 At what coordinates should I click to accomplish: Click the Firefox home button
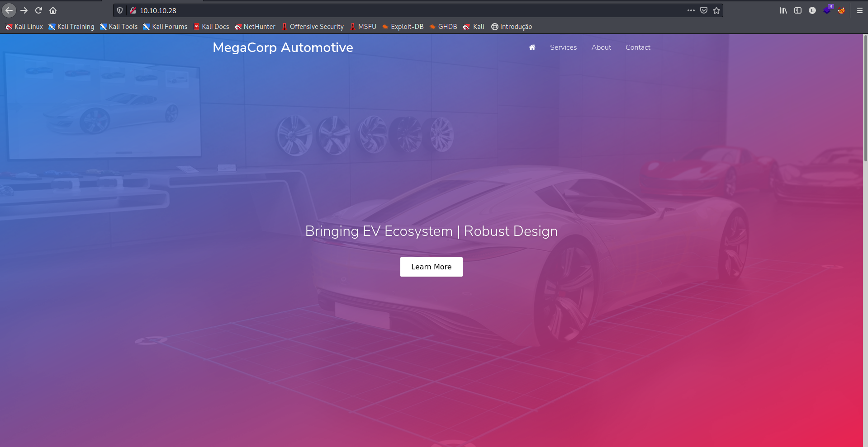pyautogui.click(x=53, y=10)
